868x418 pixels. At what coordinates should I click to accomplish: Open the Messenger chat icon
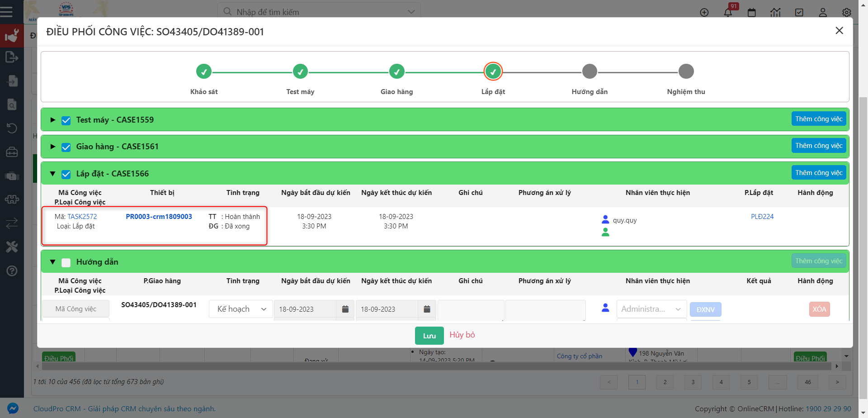click(x=13, y=408)
